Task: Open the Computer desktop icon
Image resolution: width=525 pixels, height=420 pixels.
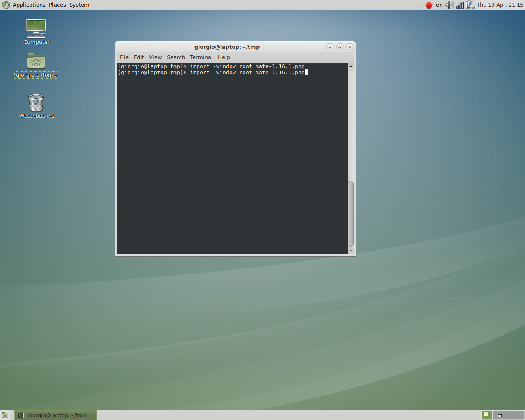Action: click(36, 29)
